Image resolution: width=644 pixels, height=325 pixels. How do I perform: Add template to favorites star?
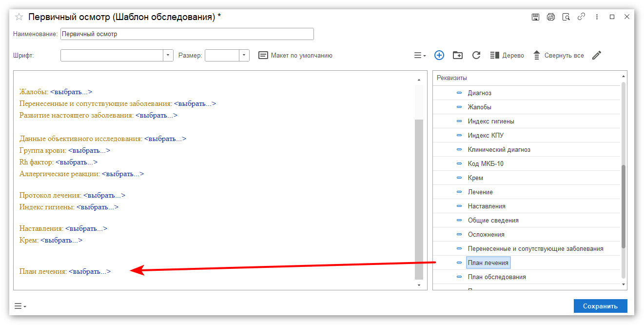pos(19,17)
